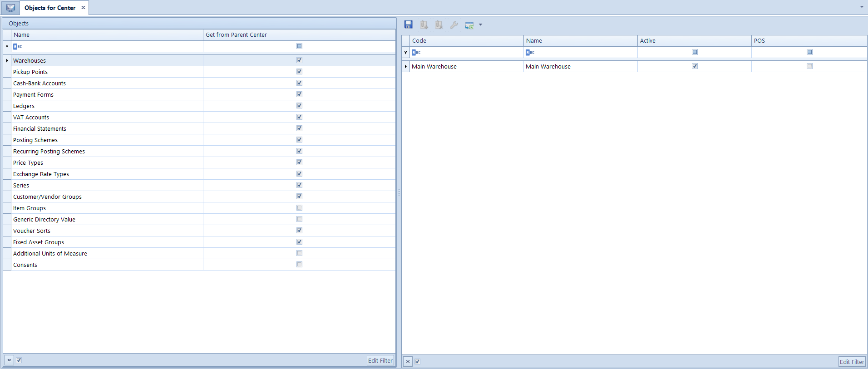Select the Customer/Vendor Groups row
Screen dimensions: 868x369
pos(199,197)
